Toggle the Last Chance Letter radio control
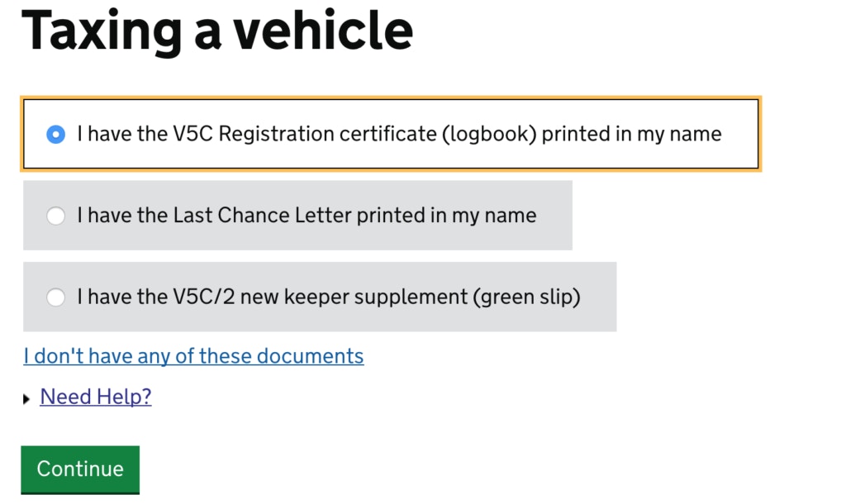This screenshot has height=504, width=846. coord(55,216)
